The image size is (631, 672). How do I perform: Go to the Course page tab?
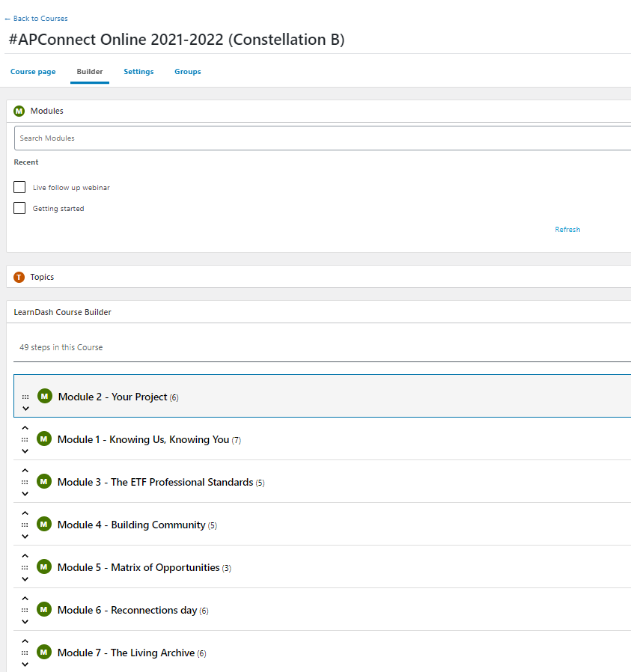point(33,72)
